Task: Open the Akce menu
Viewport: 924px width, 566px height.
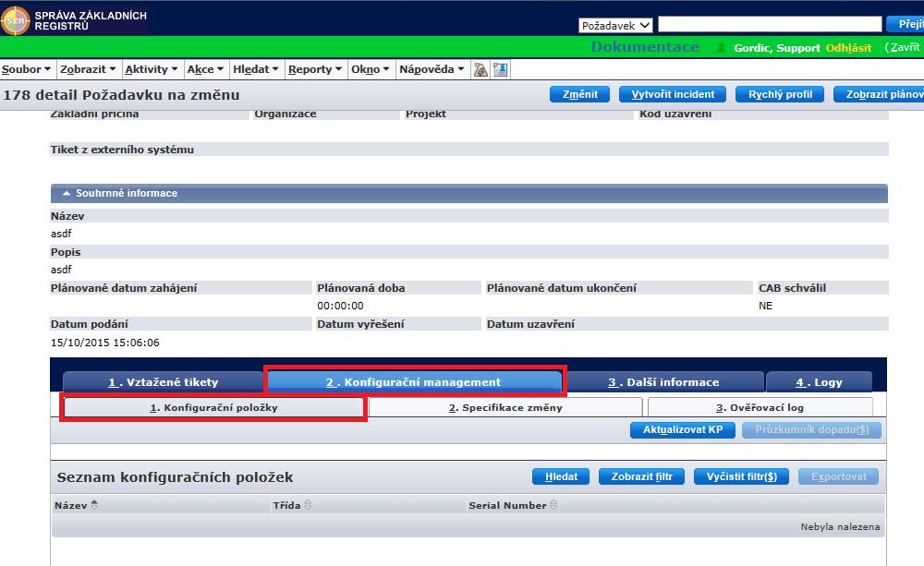Action: click(x=205, y=69)
